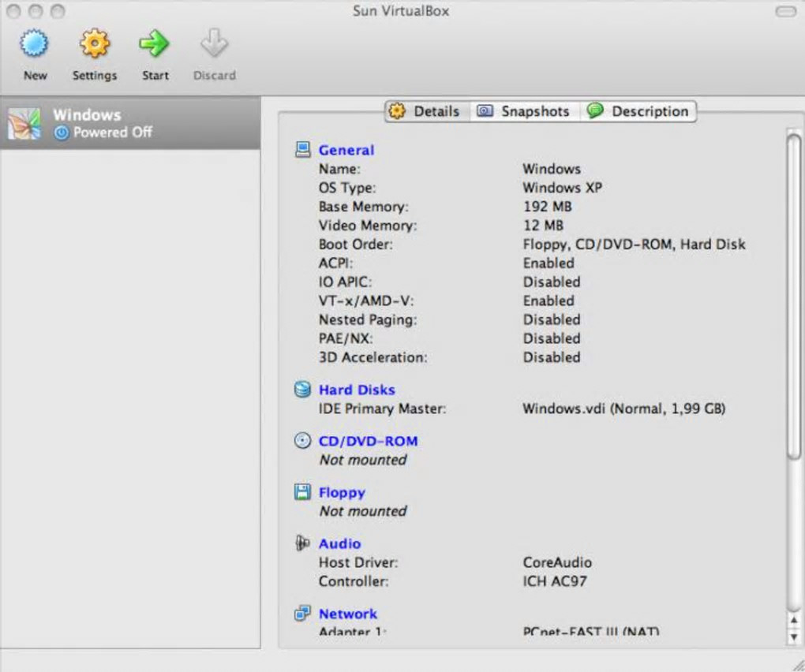Click the Audio speaker icon
805x672 pixels.
[x=302, y=543]
